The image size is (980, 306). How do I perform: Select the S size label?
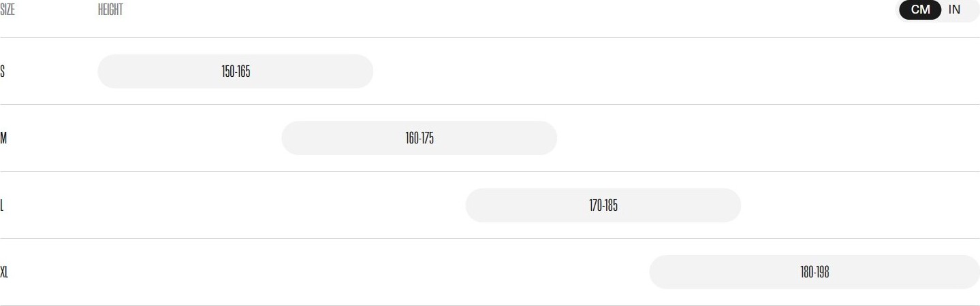[3, 71]
